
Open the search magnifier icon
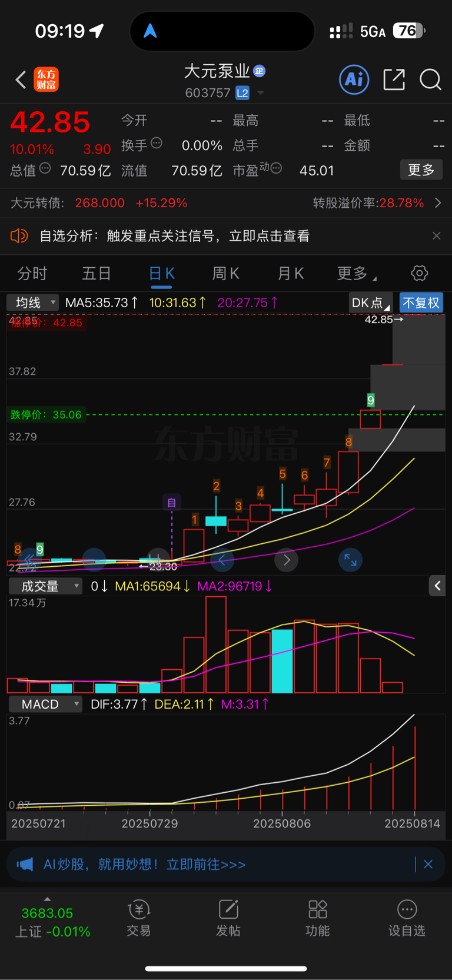pos(430,79)
